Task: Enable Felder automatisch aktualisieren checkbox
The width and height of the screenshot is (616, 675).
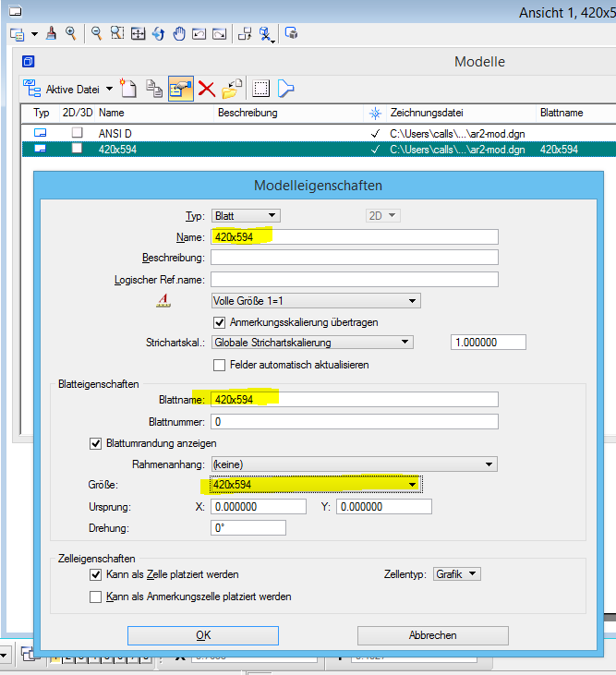Action: click(220, 365)
